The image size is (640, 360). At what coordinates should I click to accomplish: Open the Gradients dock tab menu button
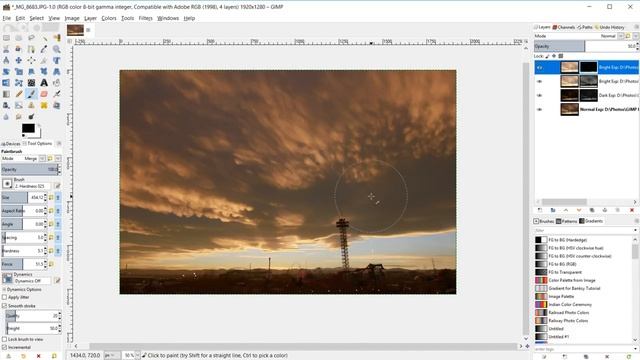(x=636, y=221)
